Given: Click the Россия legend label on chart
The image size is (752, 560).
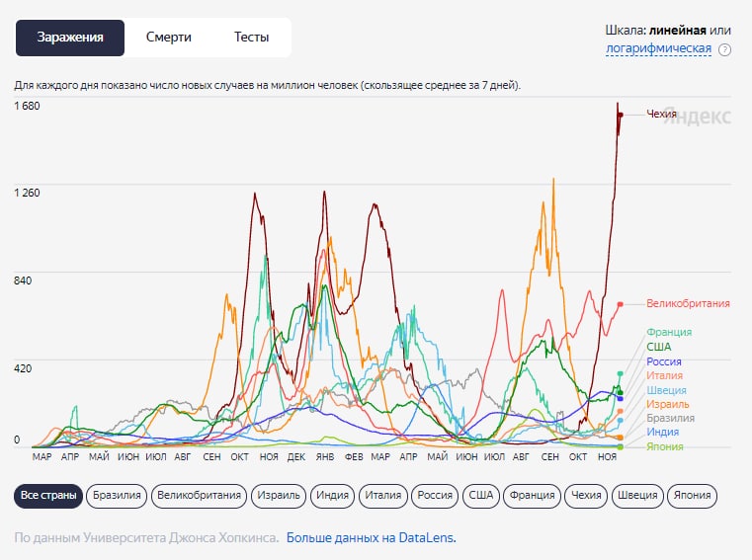Looking at the screenshot, I should [x=664, y=361].
